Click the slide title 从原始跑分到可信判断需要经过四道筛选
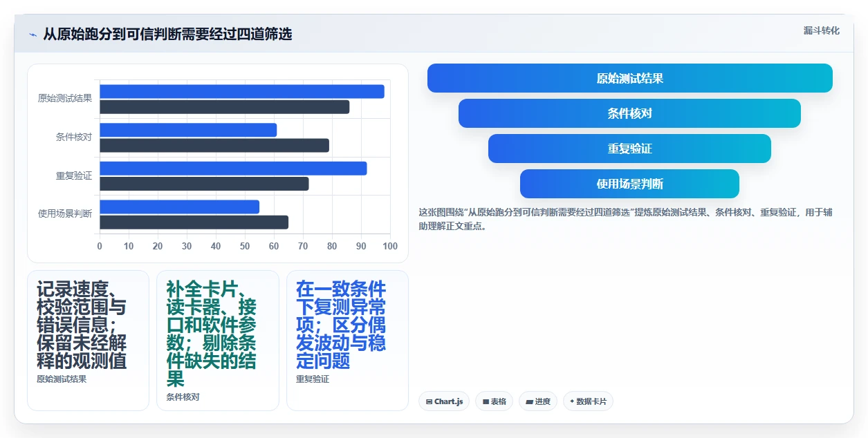 167,34
